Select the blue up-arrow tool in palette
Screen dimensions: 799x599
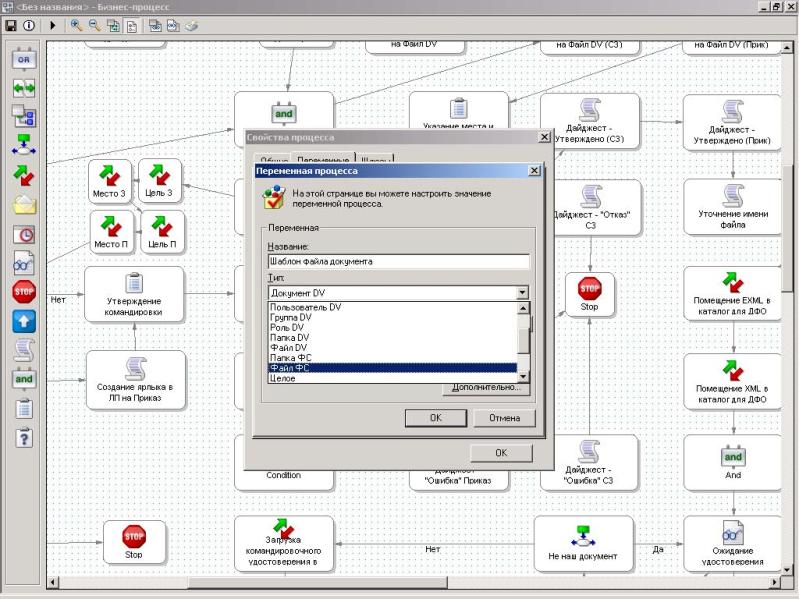tap(24, 321)
